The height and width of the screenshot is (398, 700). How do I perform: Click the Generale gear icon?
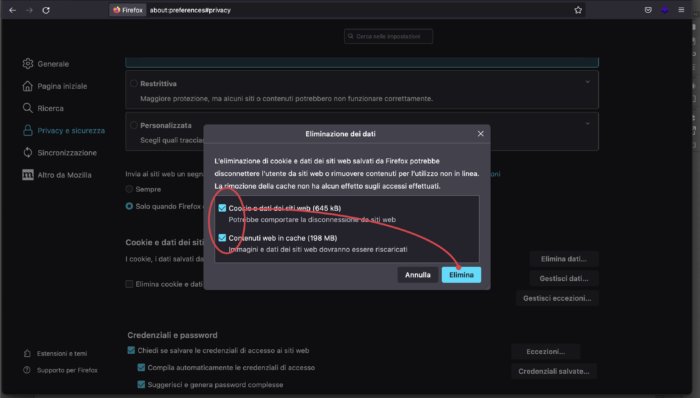pos(28,64)
